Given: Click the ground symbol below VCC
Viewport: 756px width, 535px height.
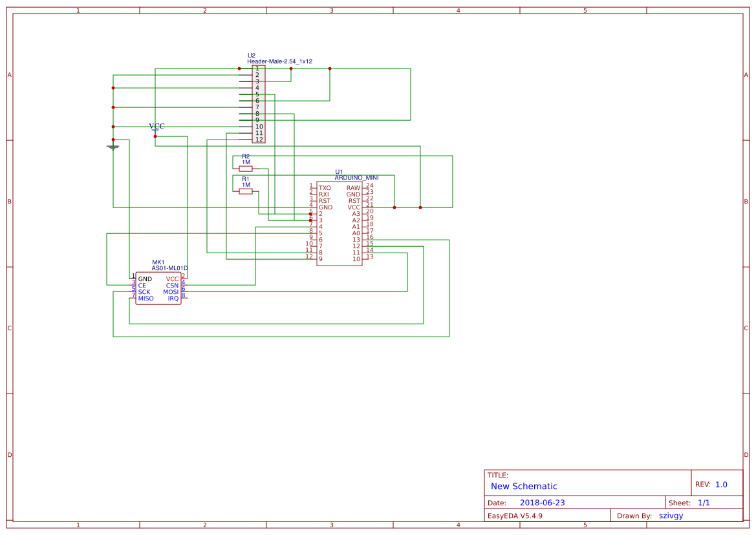Looking at the screenshot, I should (x=114, y=146).
